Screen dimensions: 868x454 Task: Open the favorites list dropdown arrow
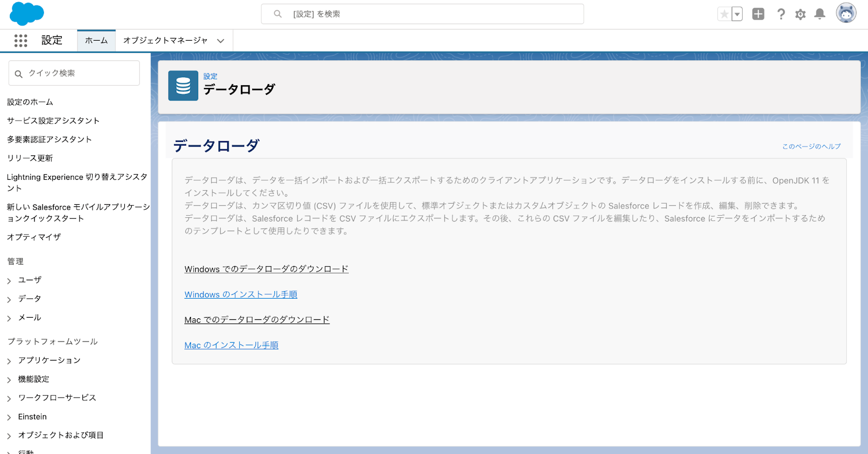[737, 14]
